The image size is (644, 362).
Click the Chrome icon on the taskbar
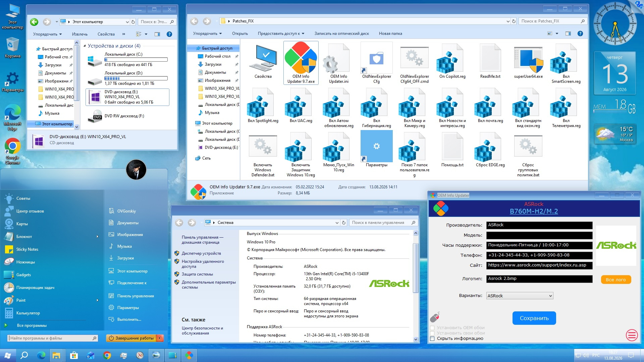tap(107, 355)
